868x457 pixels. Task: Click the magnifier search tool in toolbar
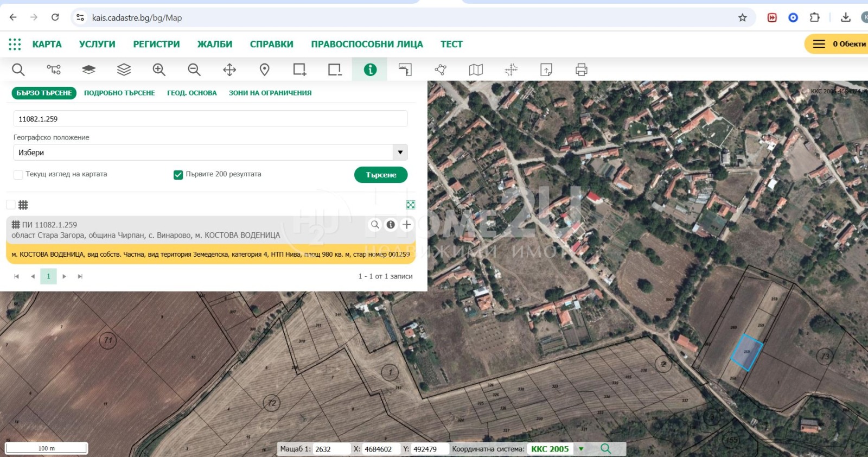click(18, 69)
